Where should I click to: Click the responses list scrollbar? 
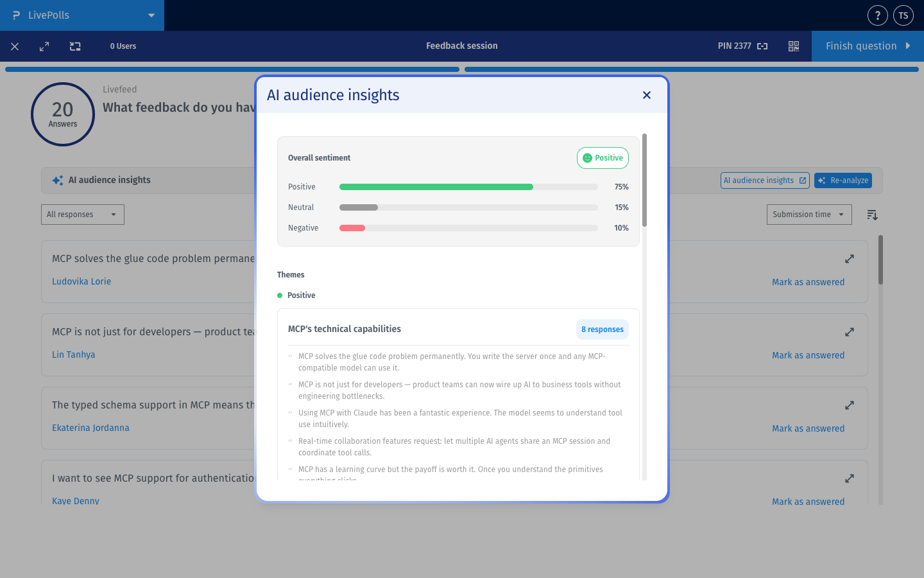click(x=880, y=259)
